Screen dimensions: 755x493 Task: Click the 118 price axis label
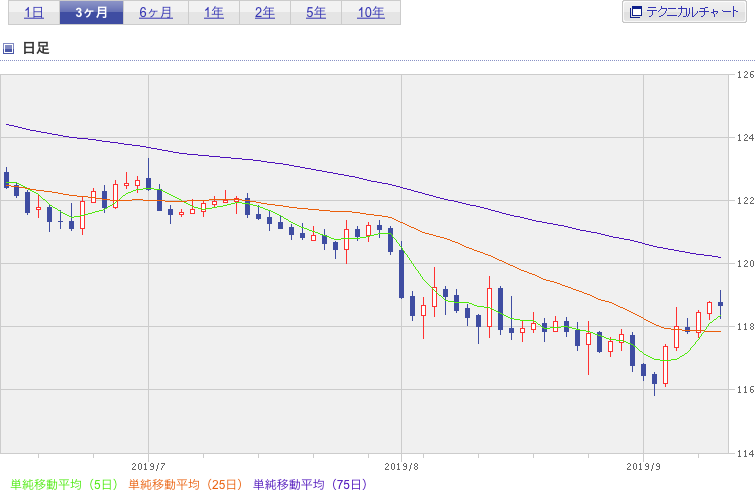pyautogui.click(x=745, y=326)
